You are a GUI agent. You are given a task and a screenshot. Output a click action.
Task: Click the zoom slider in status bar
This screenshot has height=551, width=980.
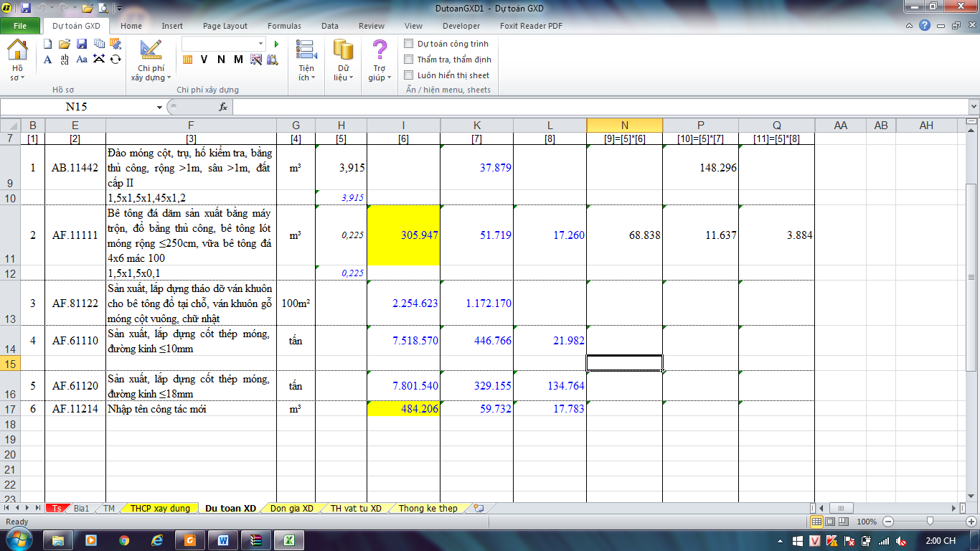click(930, 522)
